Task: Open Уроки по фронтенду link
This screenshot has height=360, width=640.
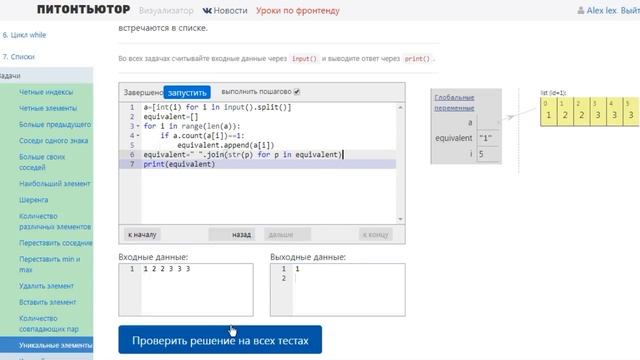Action: (298, 11)
